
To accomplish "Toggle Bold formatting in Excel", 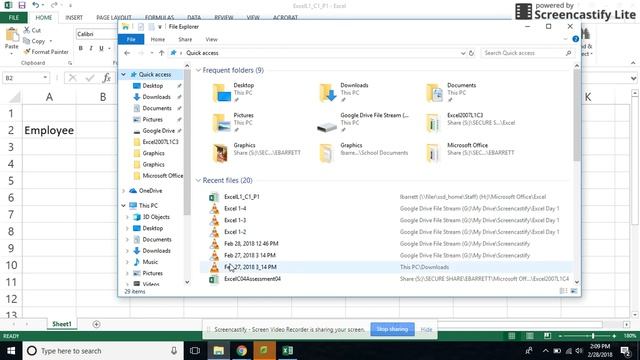I will tap(80, 48).
